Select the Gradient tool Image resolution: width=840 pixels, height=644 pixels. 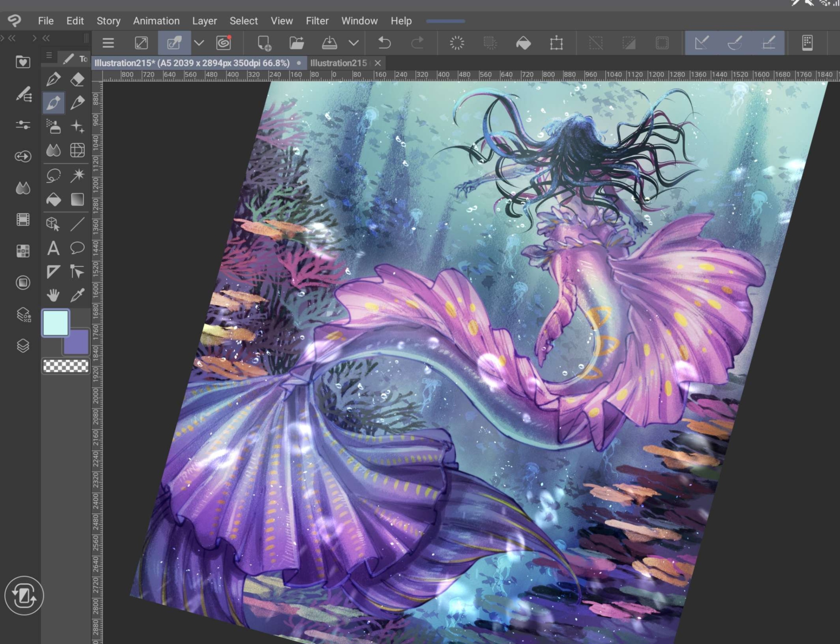coord(77,199)
